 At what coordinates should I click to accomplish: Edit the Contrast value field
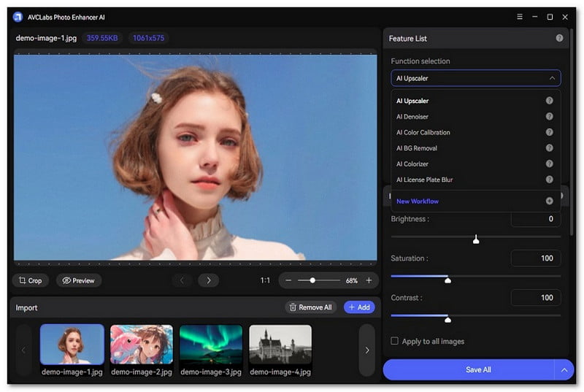point(536,297)
